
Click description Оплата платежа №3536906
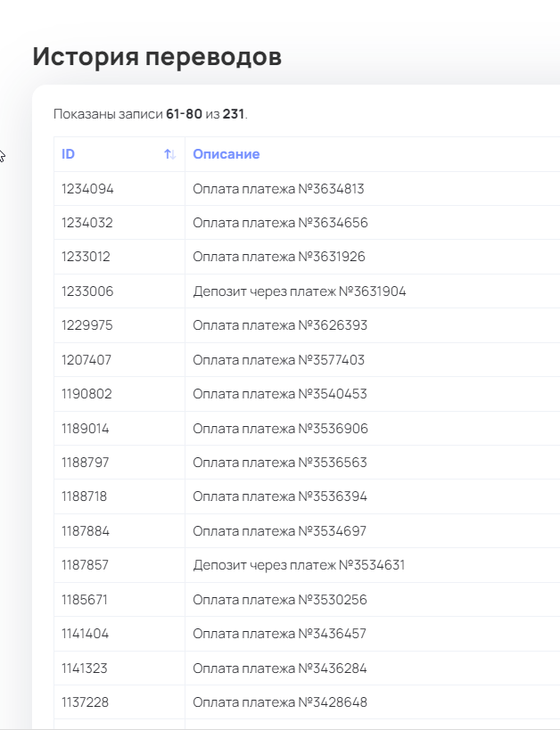coord(280,429)
